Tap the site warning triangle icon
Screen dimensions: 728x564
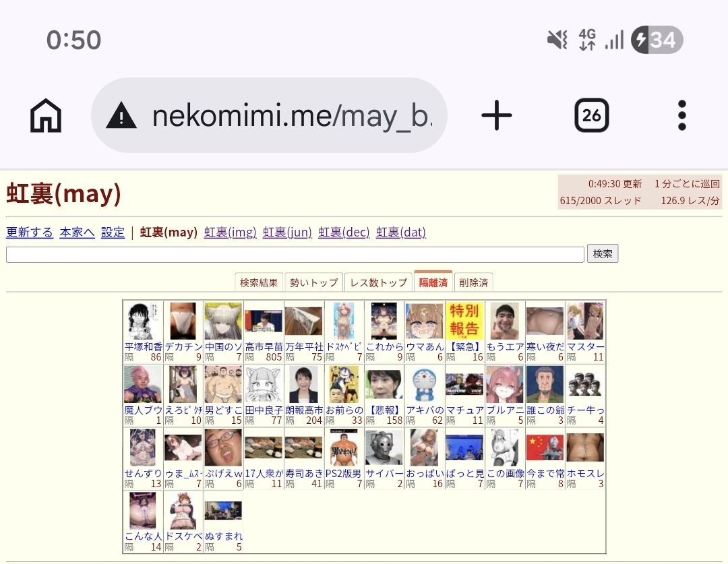121,116
